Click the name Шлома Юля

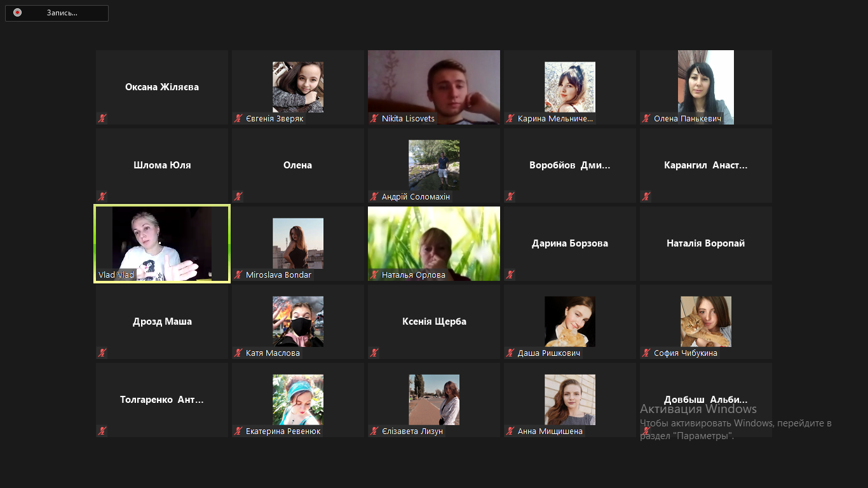tap(162, 165)
